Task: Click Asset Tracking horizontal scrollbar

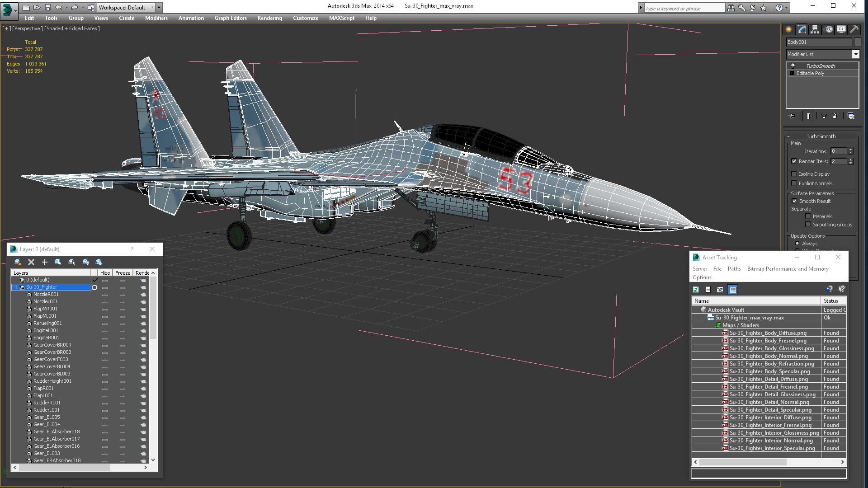Action: pos(769,462)
